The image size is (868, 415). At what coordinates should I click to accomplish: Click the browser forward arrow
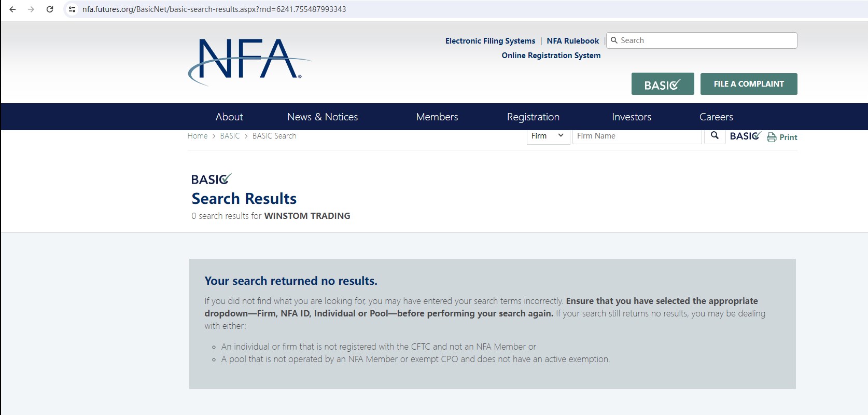pyautogui.click(x=31, y=9)
